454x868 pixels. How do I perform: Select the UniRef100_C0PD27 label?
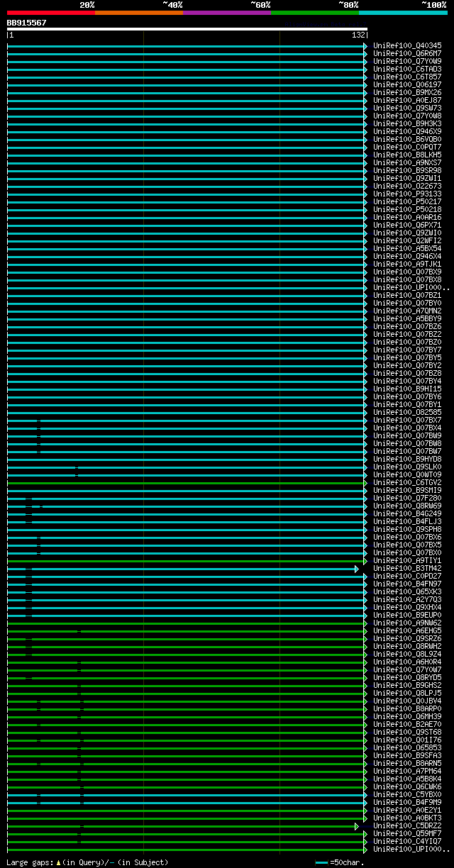pyautogui.click(x=408, y=576)
